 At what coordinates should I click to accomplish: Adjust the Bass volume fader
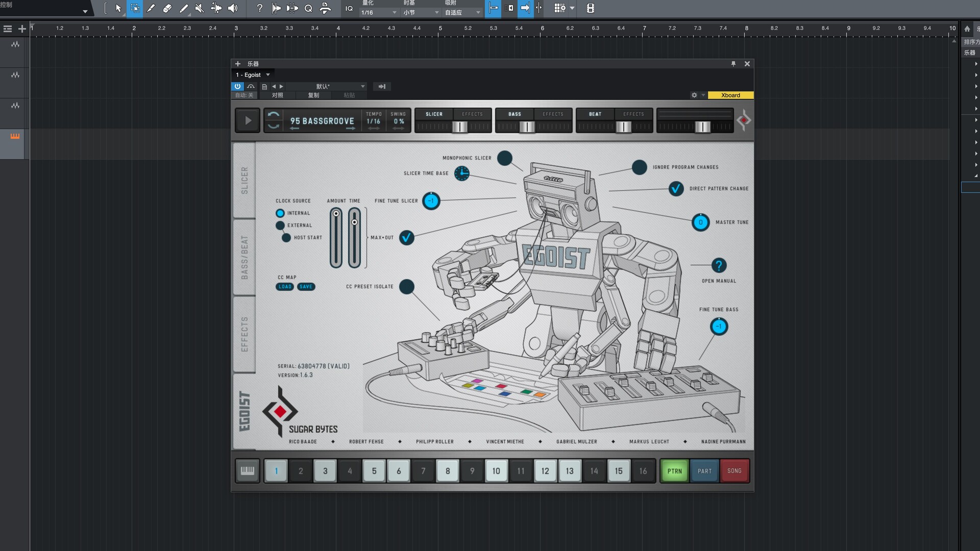click(527, 127)
